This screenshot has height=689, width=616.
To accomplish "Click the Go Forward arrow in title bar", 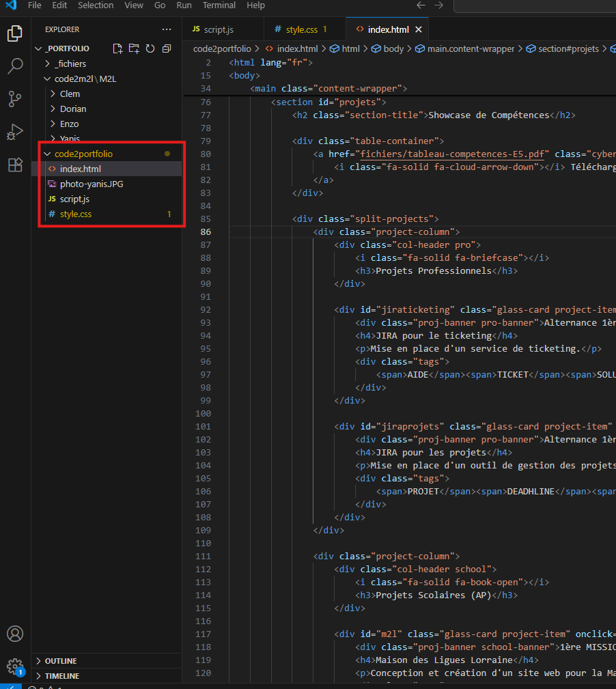I will click(x=438, y=5).
